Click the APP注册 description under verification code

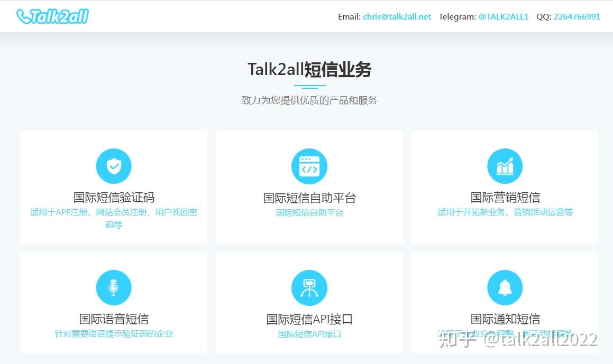(x=114, y=213)
